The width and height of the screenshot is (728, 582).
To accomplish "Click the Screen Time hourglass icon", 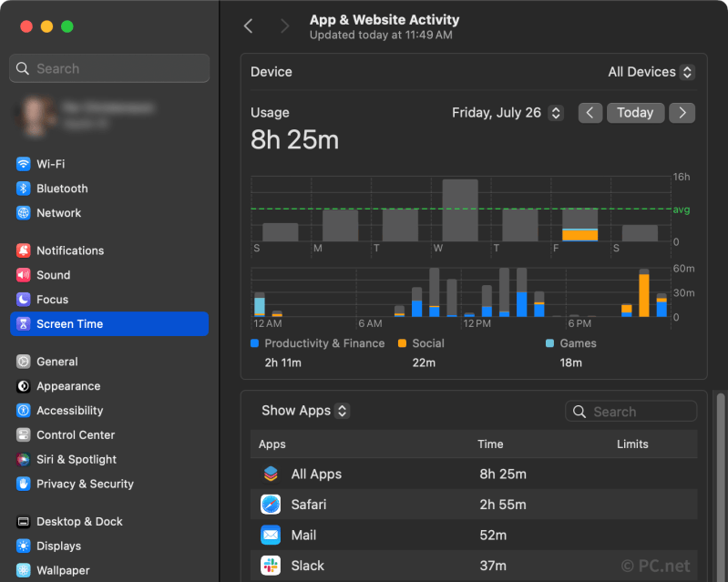I will [x=23, y=324].
